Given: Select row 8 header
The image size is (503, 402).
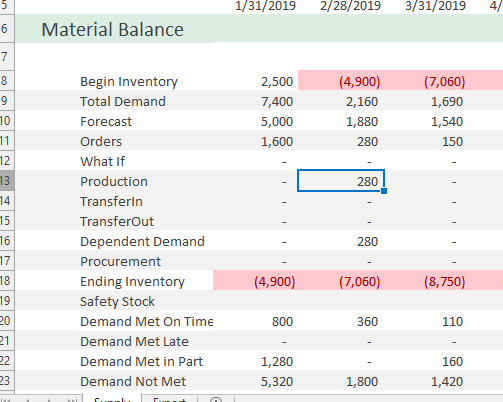Looking at the screenshot, I should 7,80.
